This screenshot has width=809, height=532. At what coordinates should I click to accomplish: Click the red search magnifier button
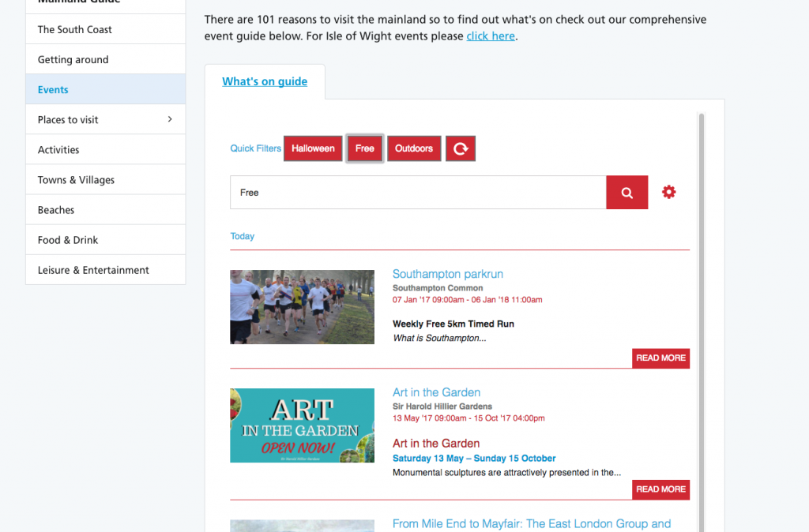coord(627,193)
